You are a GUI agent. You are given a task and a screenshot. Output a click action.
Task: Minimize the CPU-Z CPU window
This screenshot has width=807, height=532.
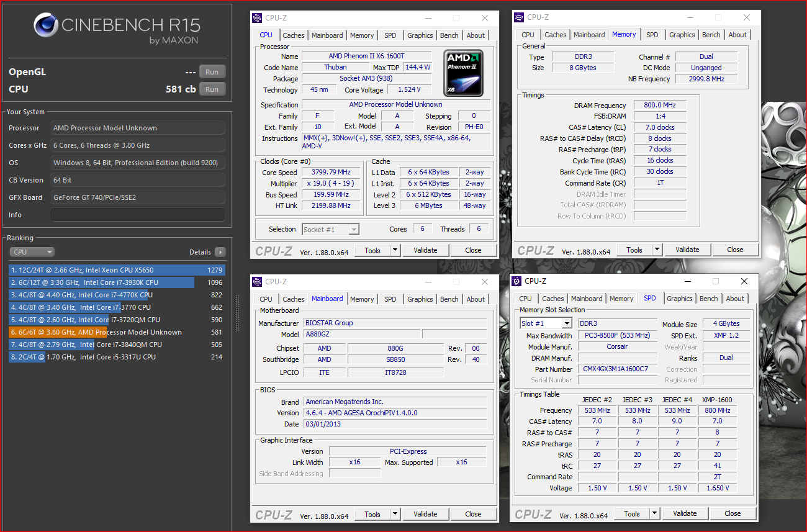pos(428,18)
